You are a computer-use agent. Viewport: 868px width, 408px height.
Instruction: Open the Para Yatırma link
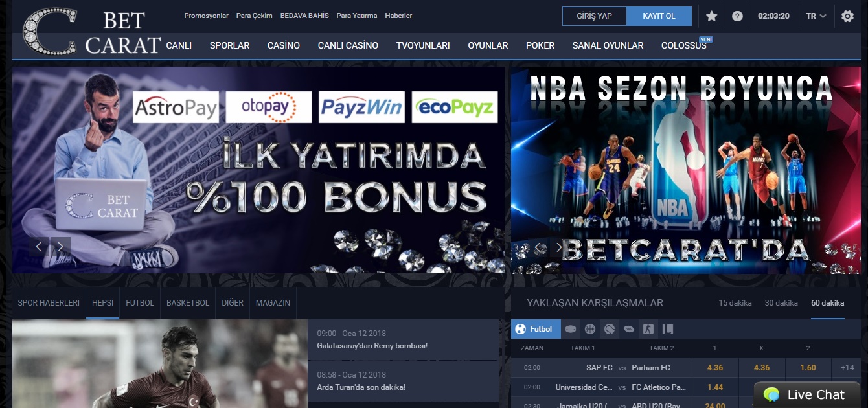click(x=356, y=16)
